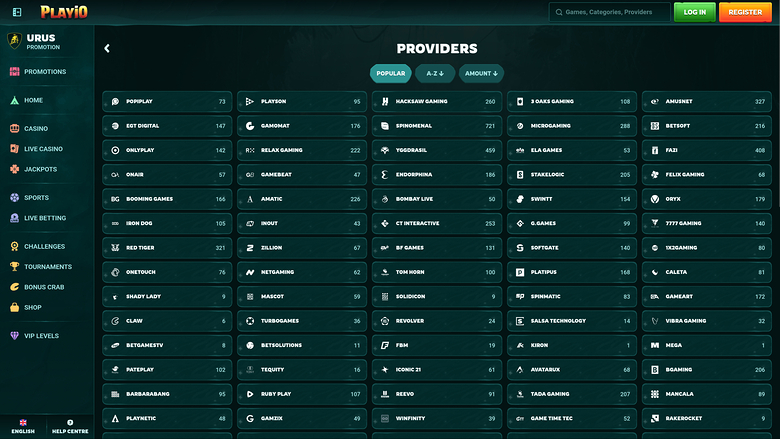This screenshot has height=439, width=780.
Task: Click the Playio logo
Action: tap(65, 12)
